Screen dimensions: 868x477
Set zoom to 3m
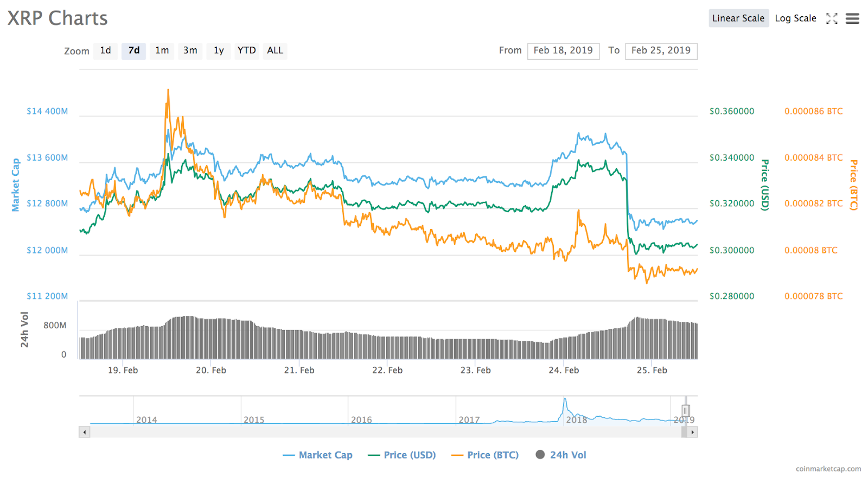coord(190,50)
